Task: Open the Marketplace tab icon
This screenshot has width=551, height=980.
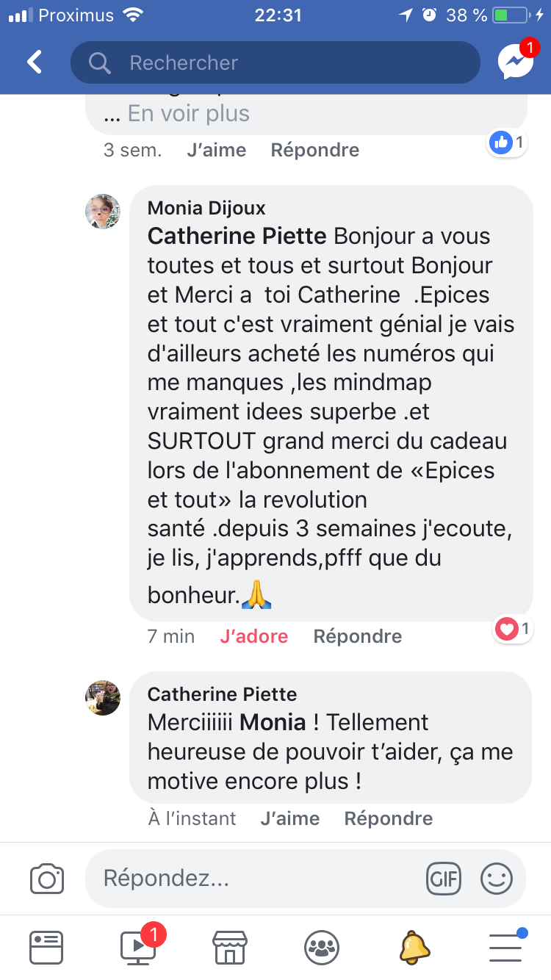Action: pyautogui.click(x=228, y=948)
